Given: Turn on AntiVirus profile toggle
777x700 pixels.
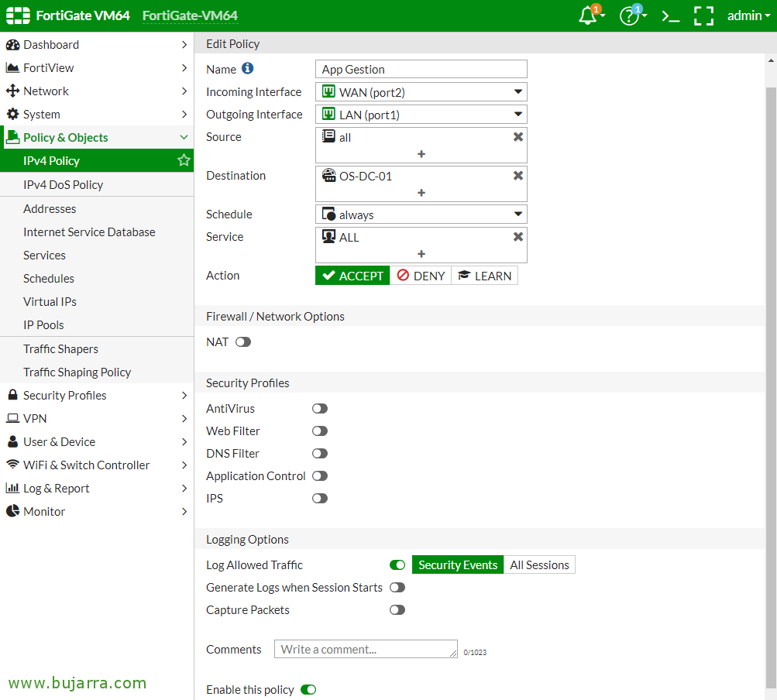Looking at the screenshot, I should pos(320,408).
